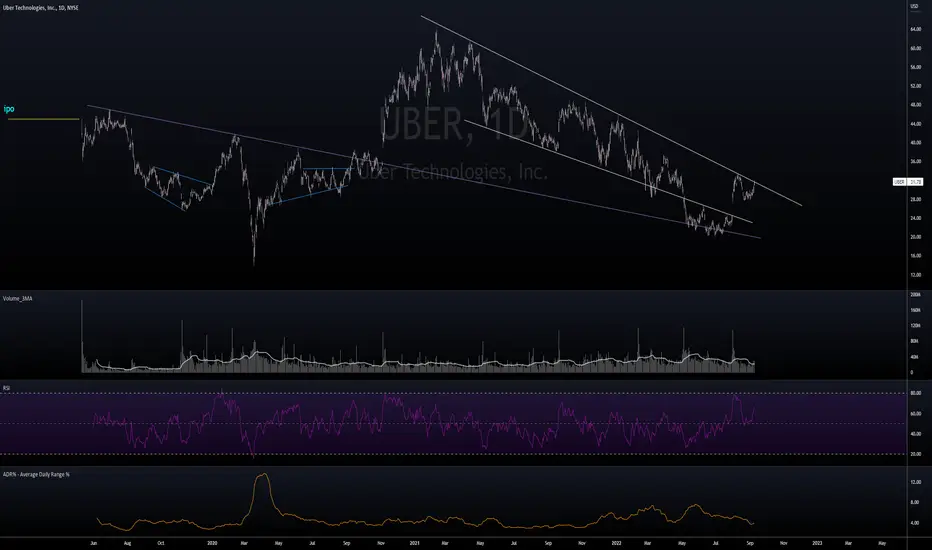Click the 120M label on the volume axis

coord(915,326)
